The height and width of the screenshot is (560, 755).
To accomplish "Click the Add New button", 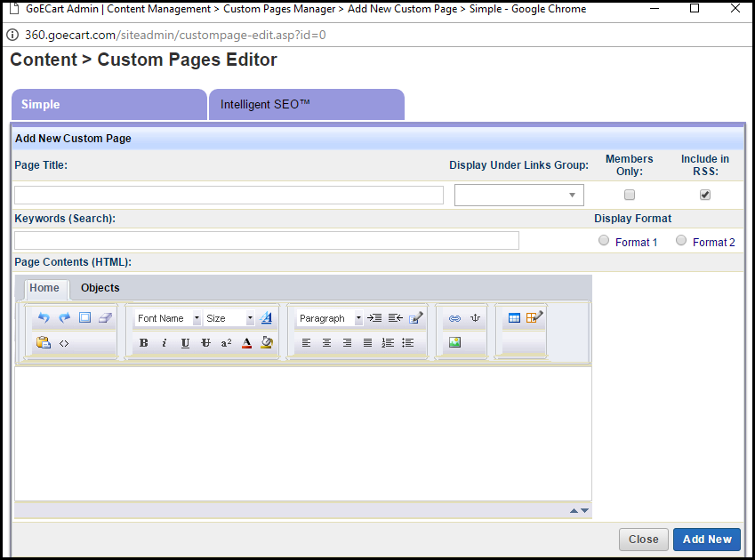I will pos(707,540).
